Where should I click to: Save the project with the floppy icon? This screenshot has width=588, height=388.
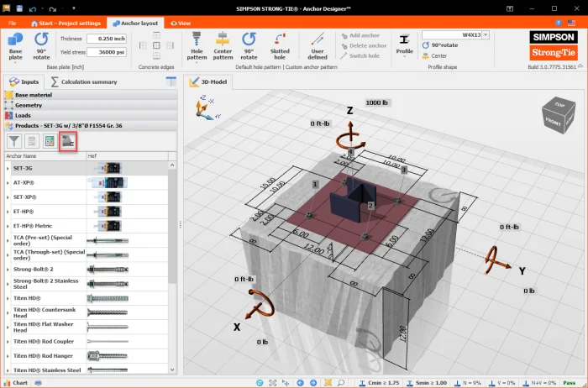pos(19,8)
